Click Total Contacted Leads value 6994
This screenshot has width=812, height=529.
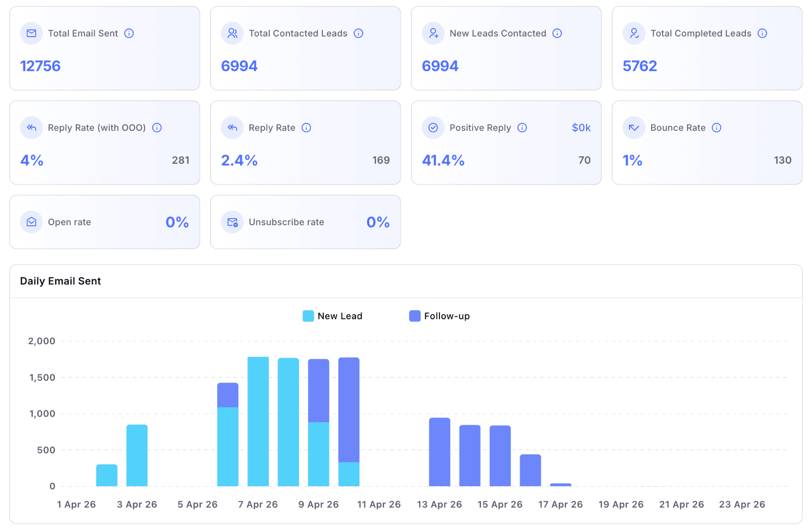pos(239,66)
